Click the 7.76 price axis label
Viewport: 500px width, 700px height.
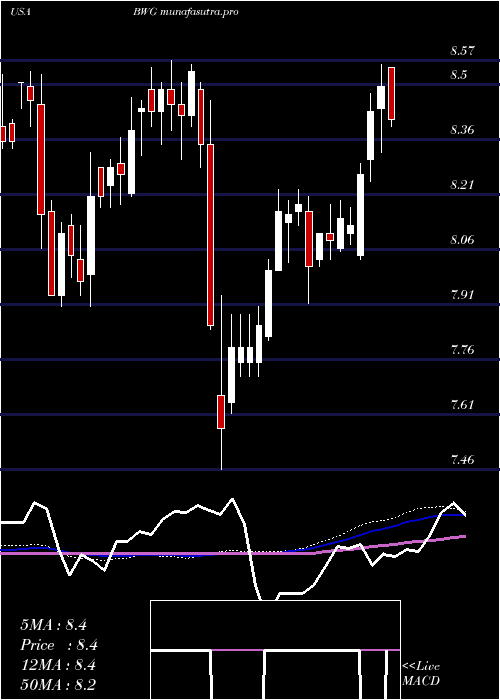point(462,350)
